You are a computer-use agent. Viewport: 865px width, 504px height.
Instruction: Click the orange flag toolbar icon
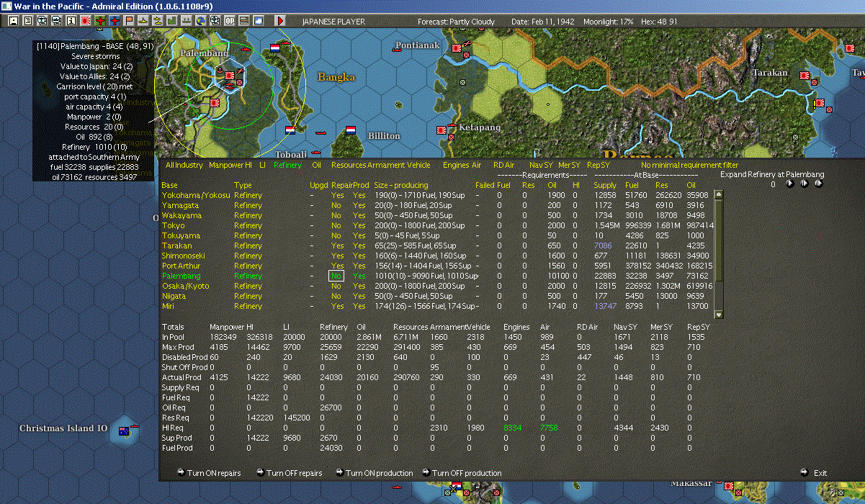coord(129,22)
